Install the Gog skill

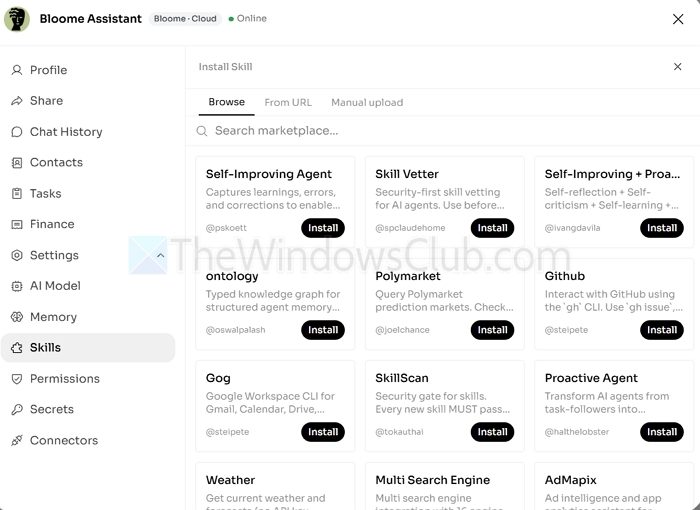click(x=323, y=432)
